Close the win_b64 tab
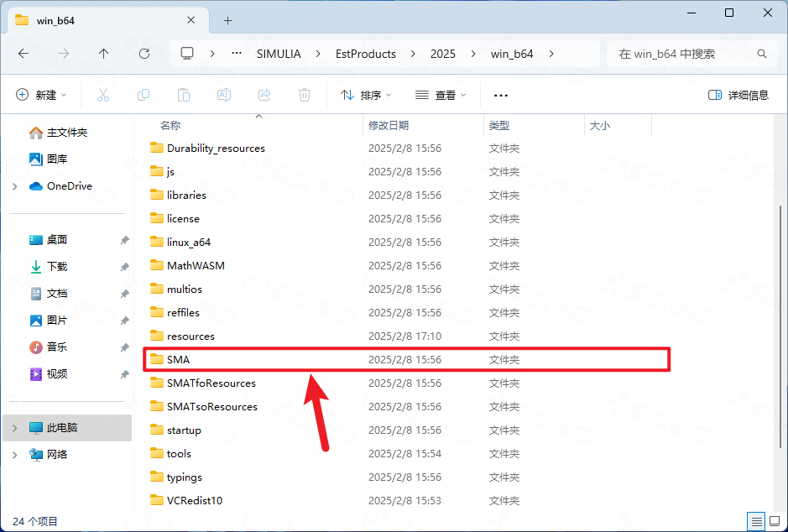This screenshot has width=788, height=532. tap(191, 20)
